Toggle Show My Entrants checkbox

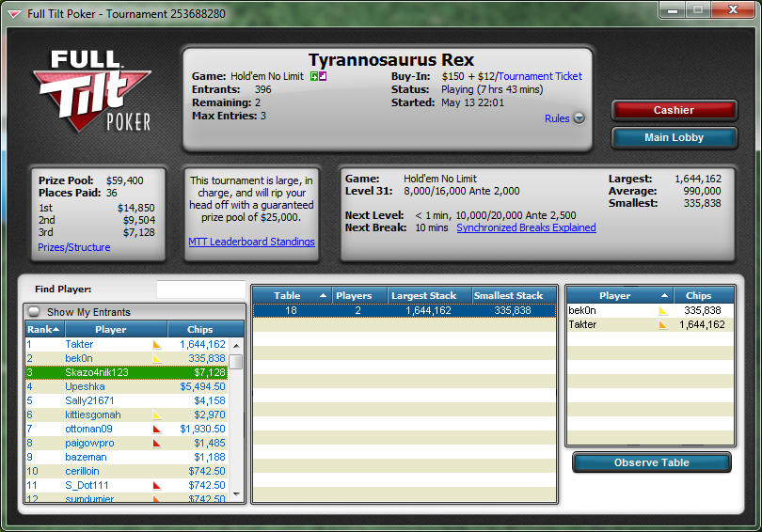coord(34,312)
